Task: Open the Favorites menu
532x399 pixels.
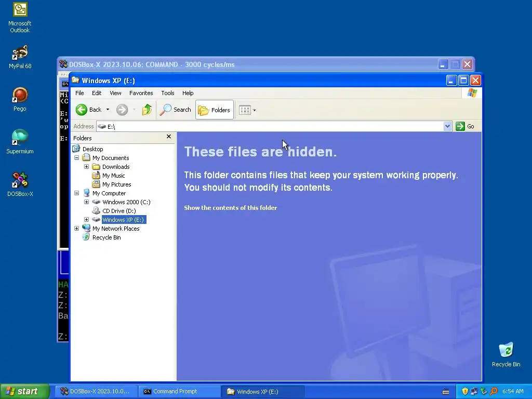Action: (x=141, y=93)
